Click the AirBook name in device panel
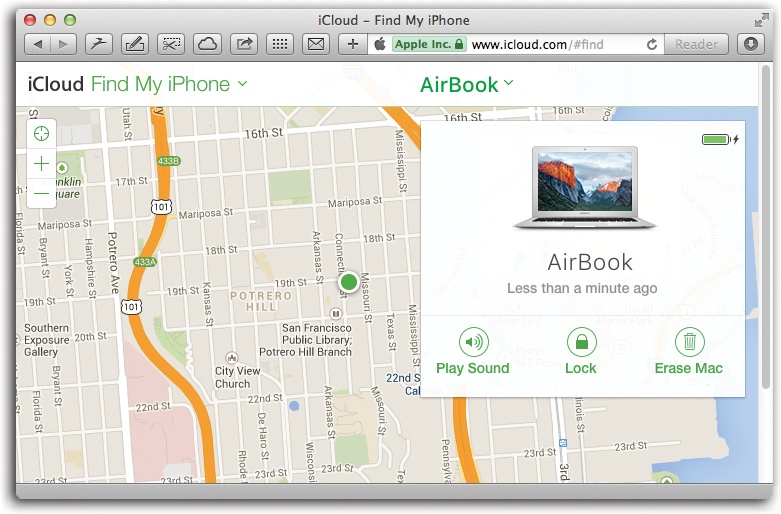 (x=590, y=262)
